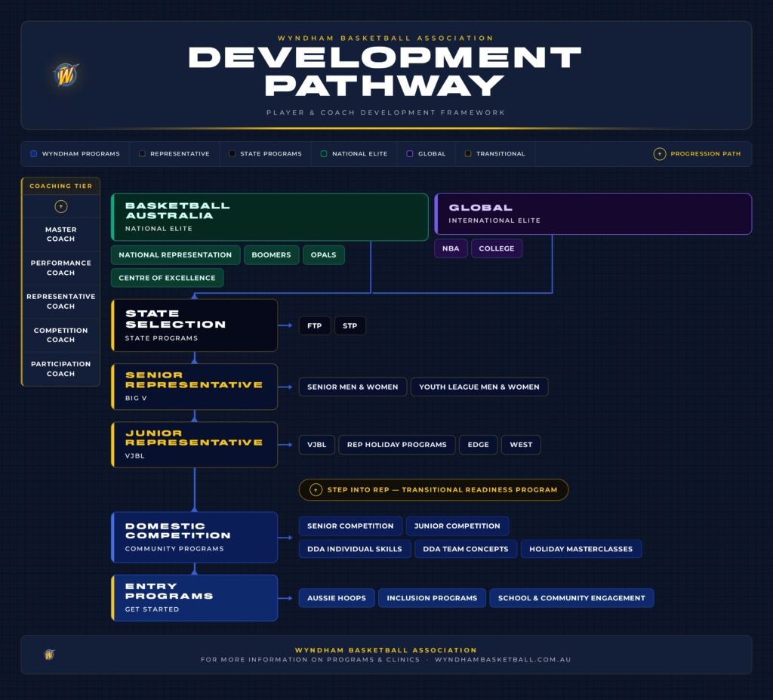Click the up-arrow icon under Coaching Tier
The image size is (773, 700).
tap(61, 207)
